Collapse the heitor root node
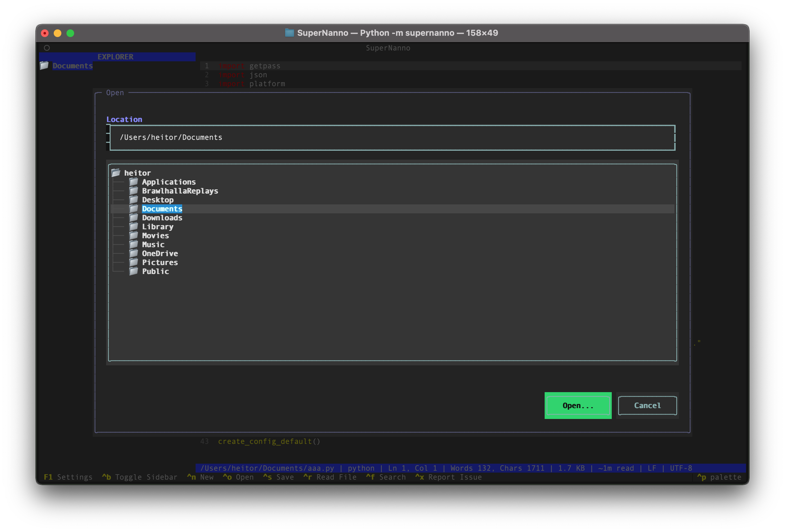 (x=137, y=173)
